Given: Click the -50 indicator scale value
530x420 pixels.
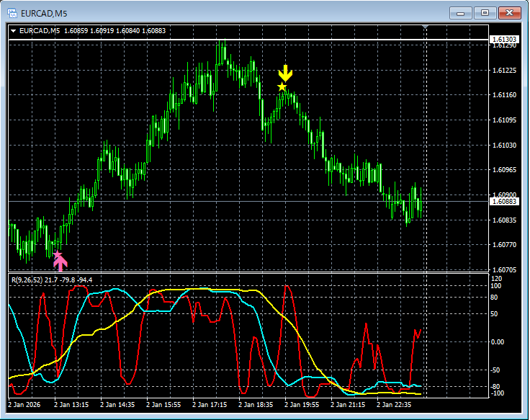Looking at the screenshot, I should (495, 370).
